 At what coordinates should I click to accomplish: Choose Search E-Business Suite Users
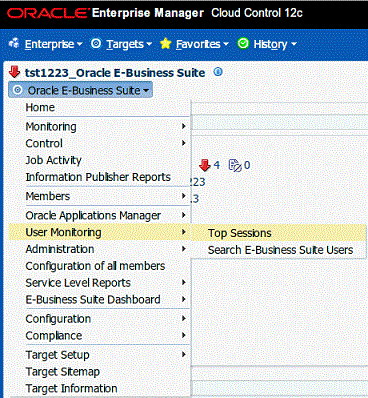[278, 250]
